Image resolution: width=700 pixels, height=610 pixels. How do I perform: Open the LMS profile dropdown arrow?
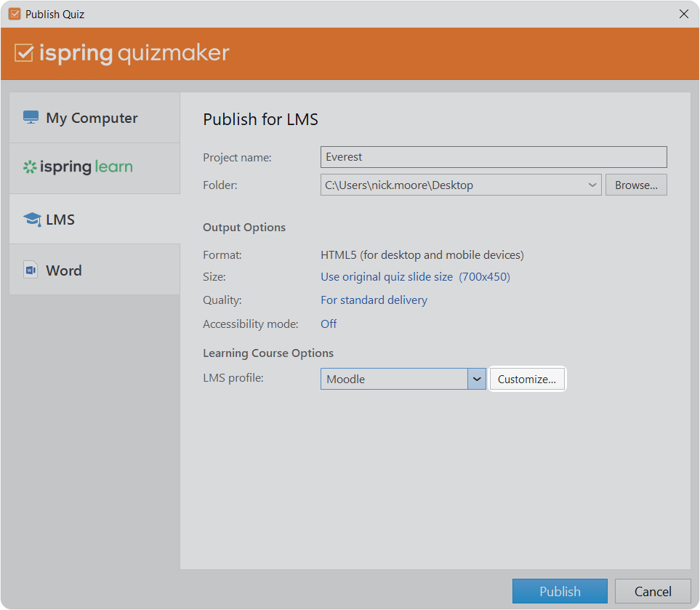[477, 379]
